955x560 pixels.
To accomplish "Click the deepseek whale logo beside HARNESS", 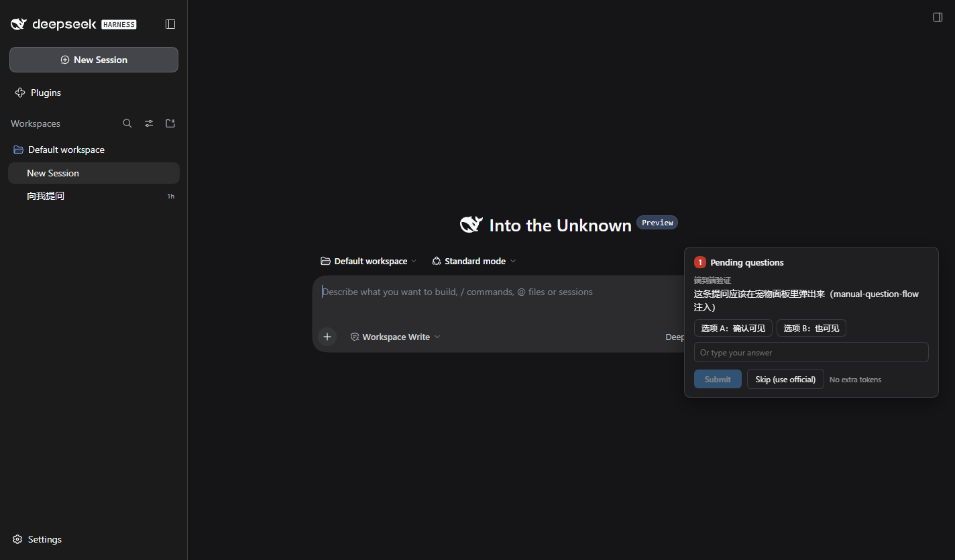I will 19,24.
